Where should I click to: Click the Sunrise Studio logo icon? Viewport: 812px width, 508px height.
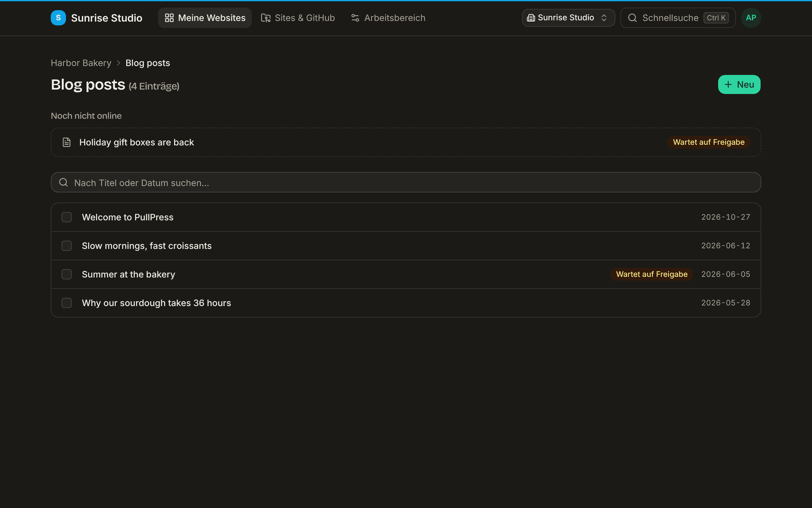[58, 18]
